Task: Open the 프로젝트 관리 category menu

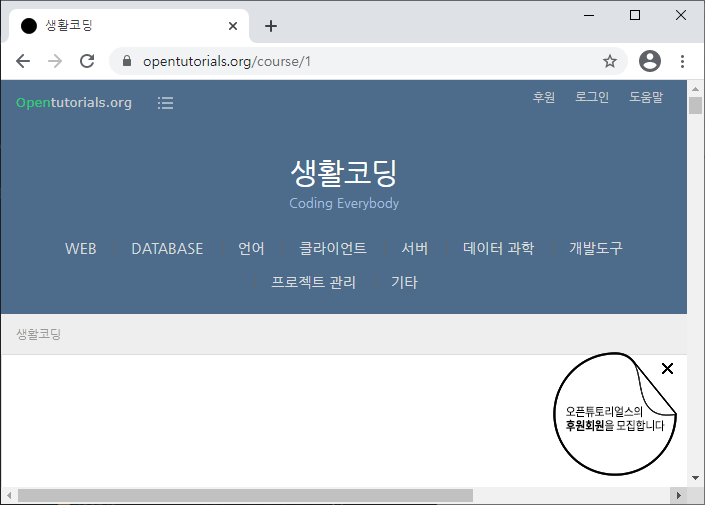Action: point(313,282)
